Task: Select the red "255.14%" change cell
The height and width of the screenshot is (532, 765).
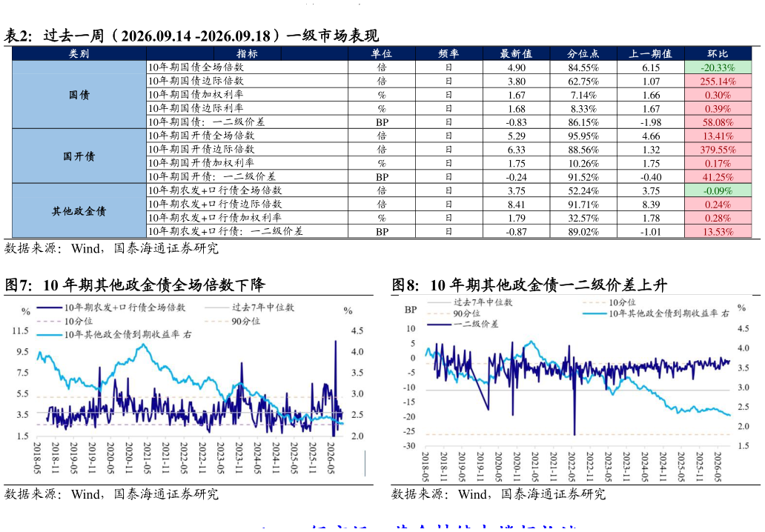Action: (x=718, y=81)
